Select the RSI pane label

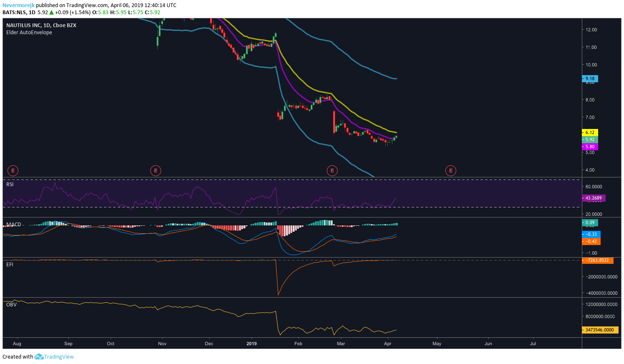(x=10, y=184)
